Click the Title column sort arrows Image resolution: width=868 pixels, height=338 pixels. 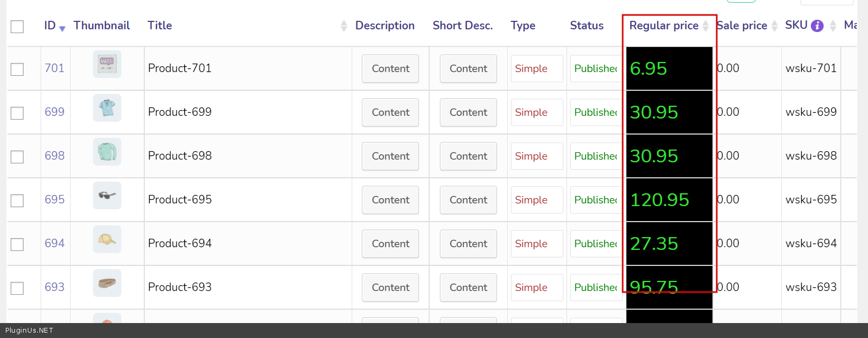point(344,26)
